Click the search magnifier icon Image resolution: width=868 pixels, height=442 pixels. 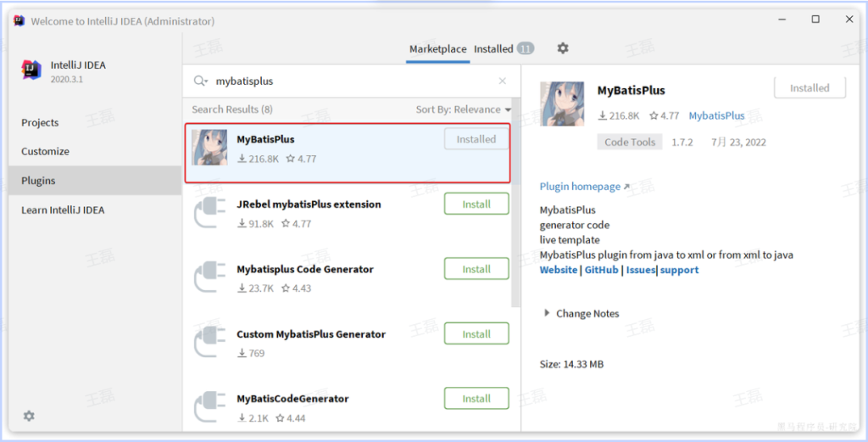pos(200,81)
